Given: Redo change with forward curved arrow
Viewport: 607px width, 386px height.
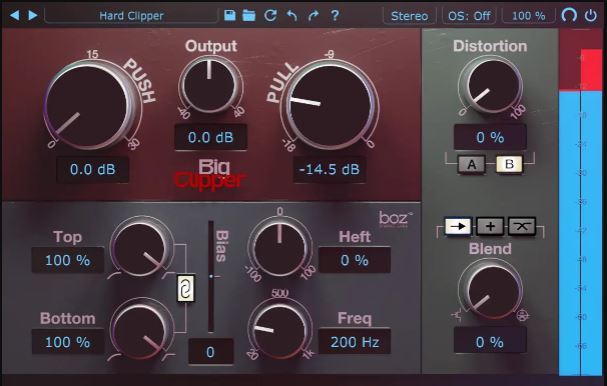Looking at the screenshot, I should (313, 15).
